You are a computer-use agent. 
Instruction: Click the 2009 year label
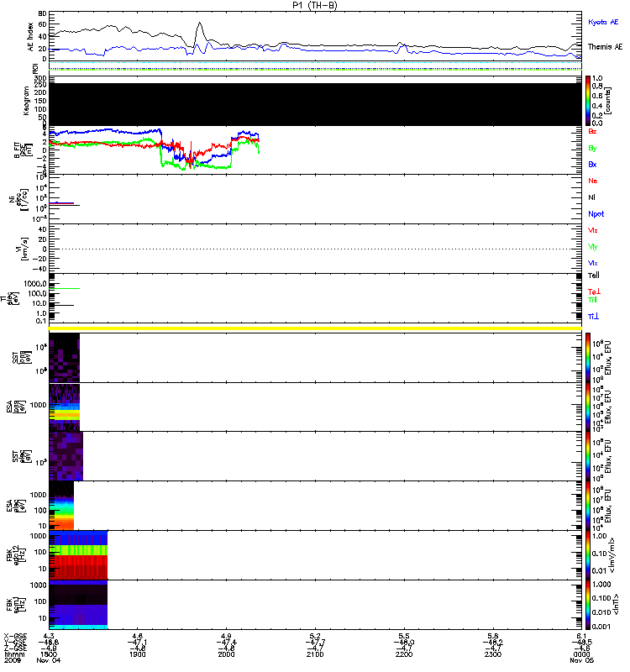pyautogui.click(x=12, y=660)
